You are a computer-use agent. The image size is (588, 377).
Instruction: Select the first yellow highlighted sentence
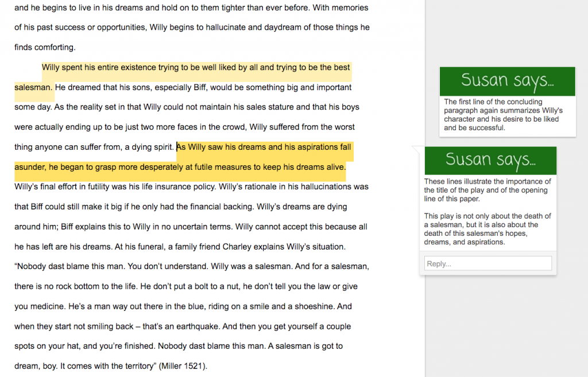196,67
